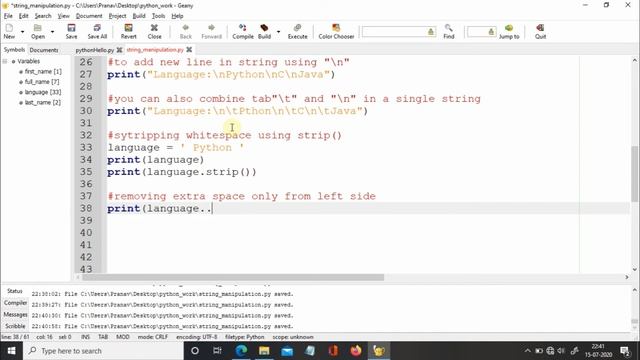Click the Windows taskbar search box
This screenshot has width=640, height=360.
pyautogui.click(x=103, y=351)
